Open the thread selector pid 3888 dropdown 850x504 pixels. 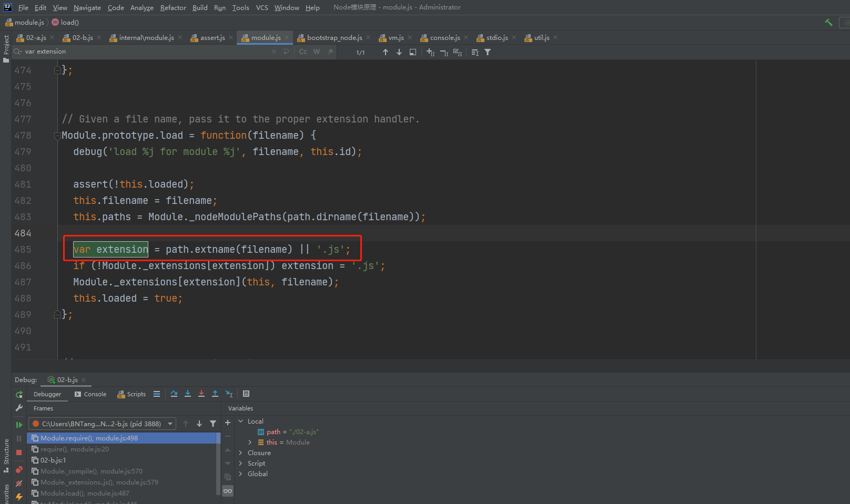click(x=103, y=424)
